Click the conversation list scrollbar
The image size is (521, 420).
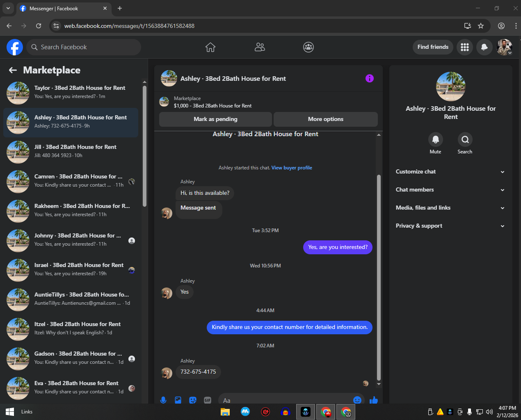tap(144, 146)
